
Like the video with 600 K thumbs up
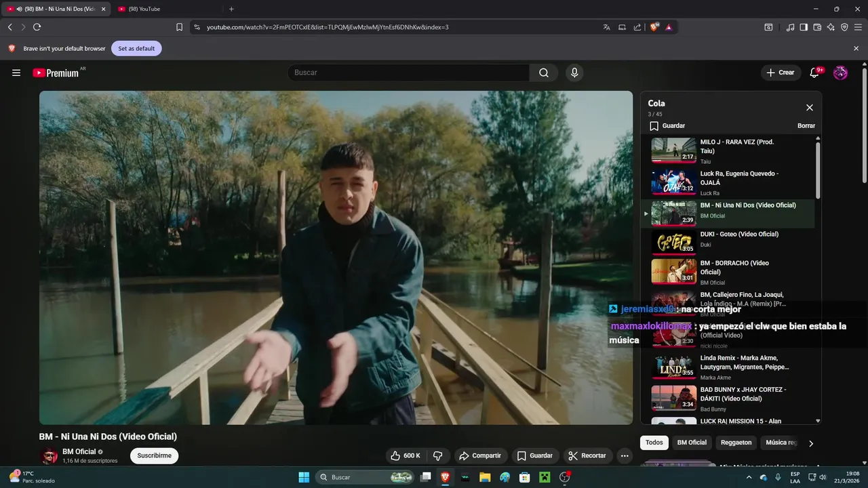coord(405,455)
